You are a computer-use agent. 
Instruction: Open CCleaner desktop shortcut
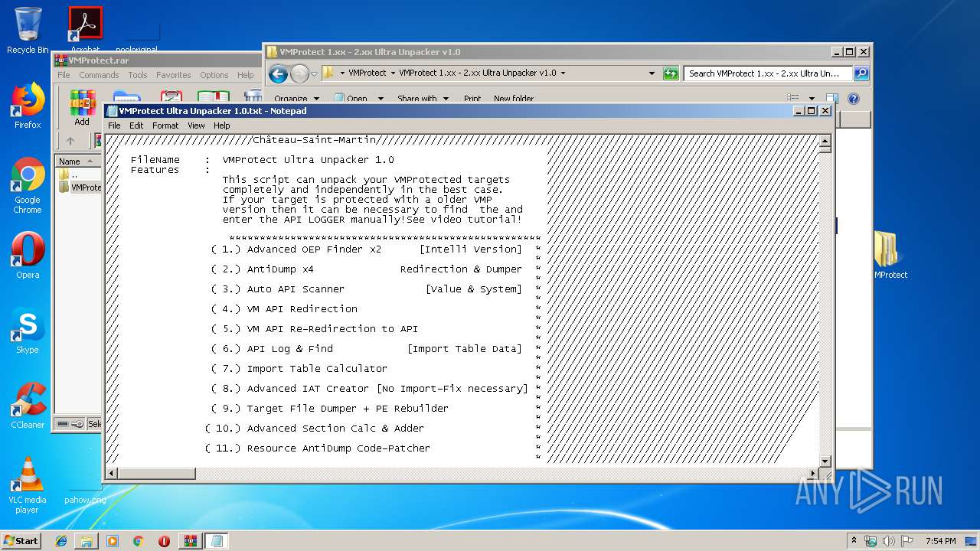[28, 406]
